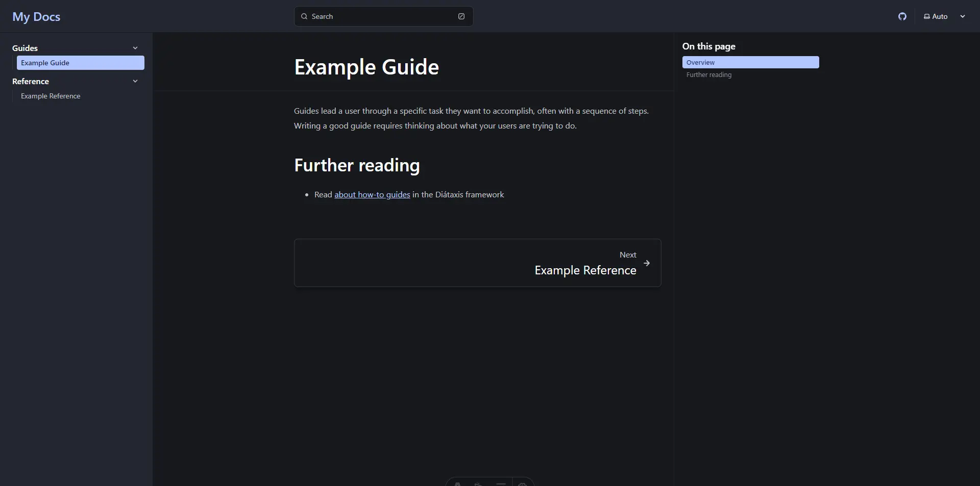
Task: Click the My Docs site title
Action: click(36, 17)
